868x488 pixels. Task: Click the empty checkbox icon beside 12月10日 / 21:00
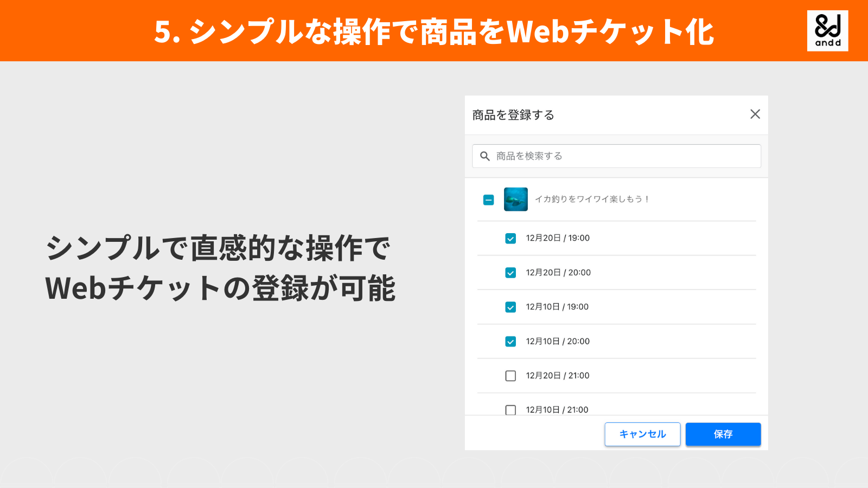[x=510, y=410]
